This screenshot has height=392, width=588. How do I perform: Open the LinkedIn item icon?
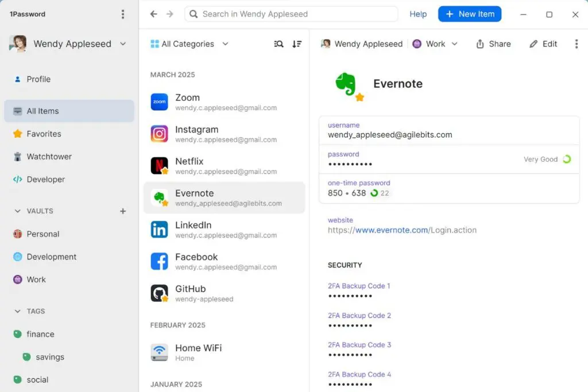(160, 230)
